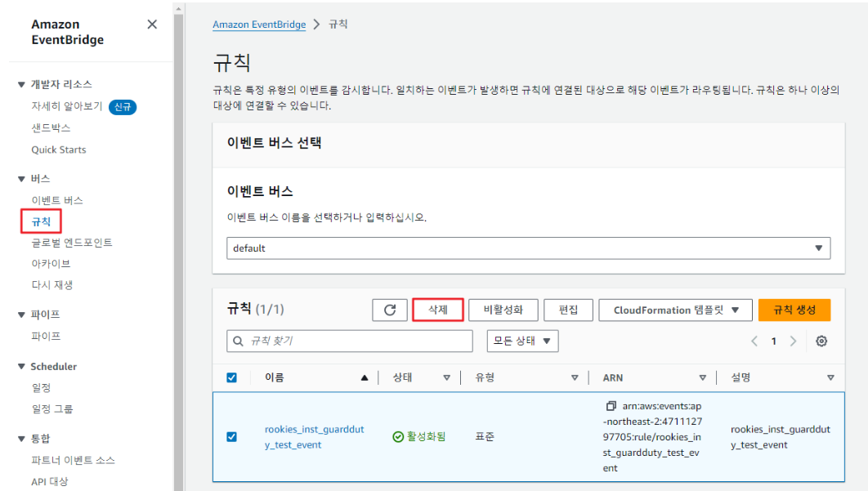Screen dimensions: 868x491
Task: Click the orange 규칙 생성 button
Action: 794,310
